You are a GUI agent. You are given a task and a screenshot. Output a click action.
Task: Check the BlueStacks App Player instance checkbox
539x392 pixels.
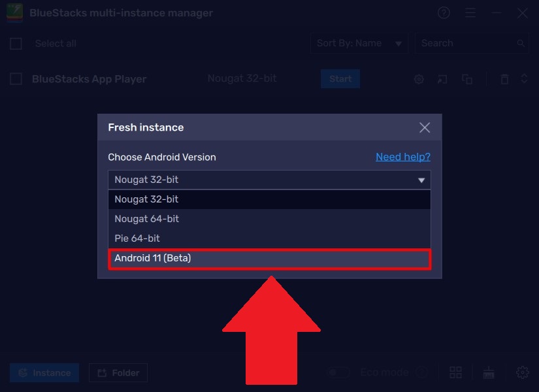16,78
